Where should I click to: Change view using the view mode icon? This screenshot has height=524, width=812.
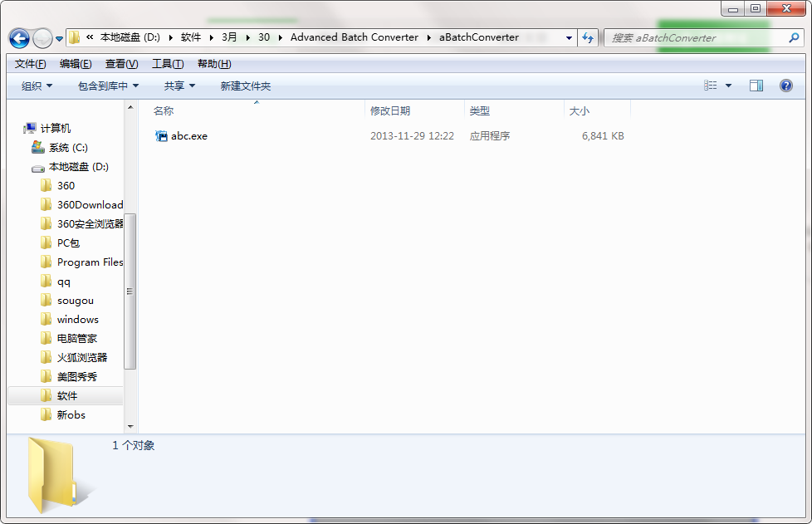tap(711, 86)
